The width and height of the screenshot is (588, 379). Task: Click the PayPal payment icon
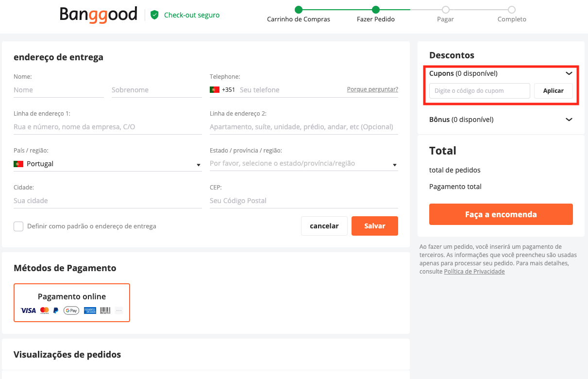pos(56,310)
